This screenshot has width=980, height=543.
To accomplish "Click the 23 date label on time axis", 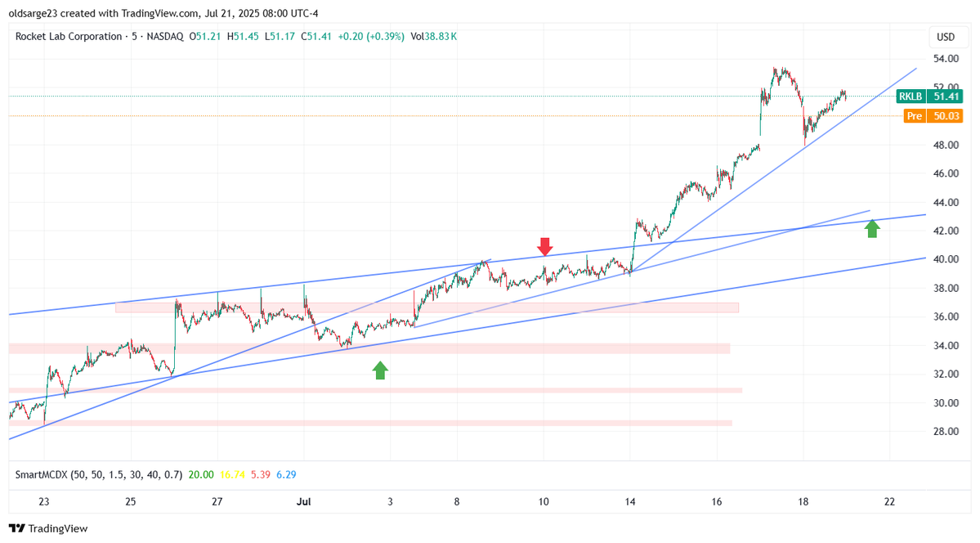I will pos(44,502).
